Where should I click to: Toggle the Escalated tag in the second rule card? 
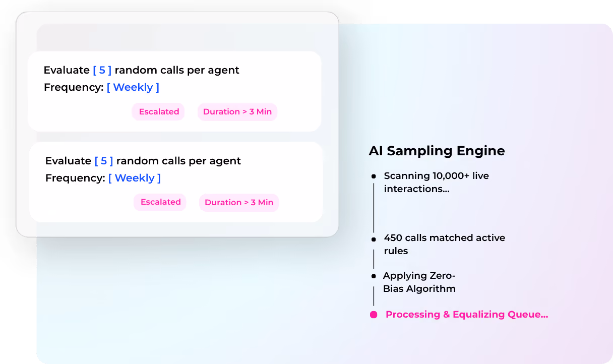[160, 202]
